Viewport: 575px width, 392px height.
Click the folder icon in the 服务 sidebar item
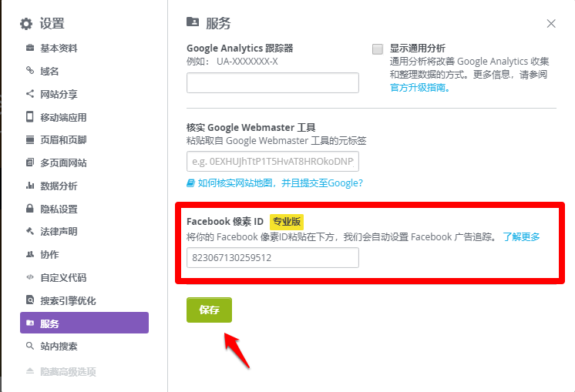(30, 323)
